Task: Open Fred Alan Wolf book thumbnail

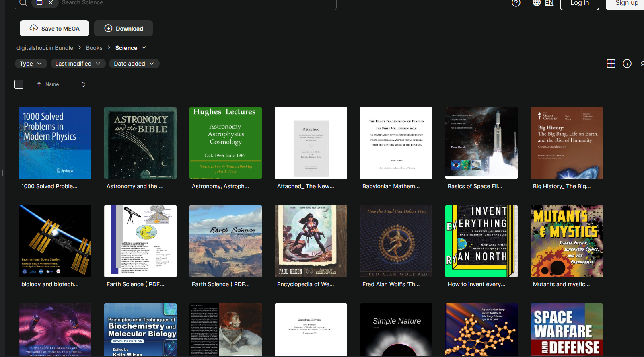Action: (x=396, y=241)
